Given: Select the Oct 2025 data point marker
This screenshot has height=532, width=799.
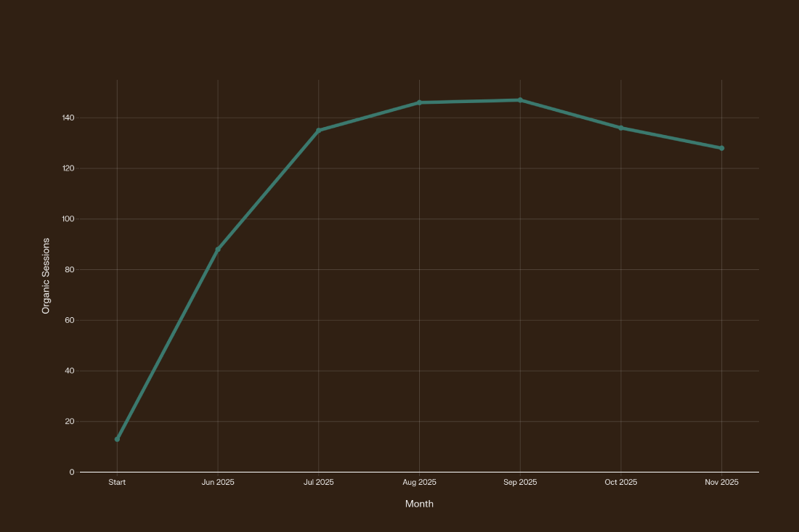Looking at the screenshot, I should pos(621,128).
